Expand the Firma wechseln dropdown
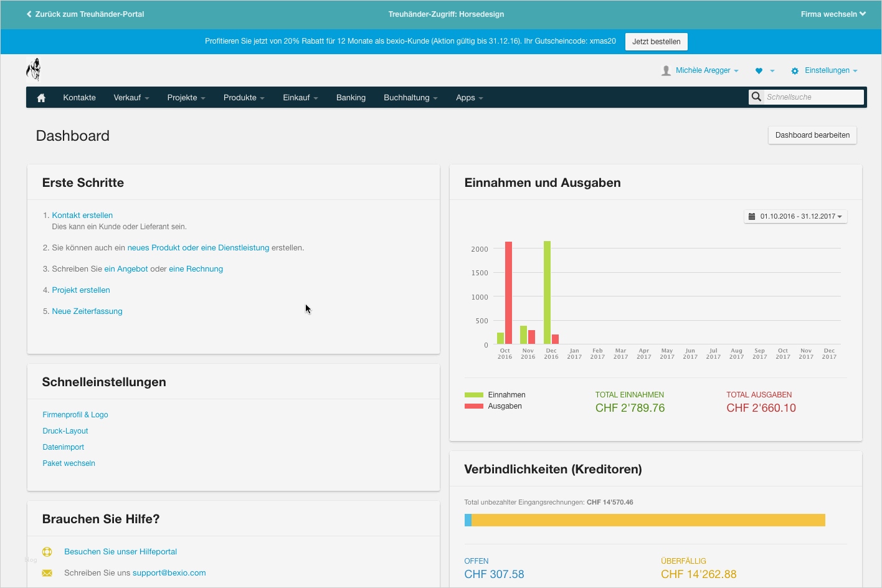 tap(833, 14)
